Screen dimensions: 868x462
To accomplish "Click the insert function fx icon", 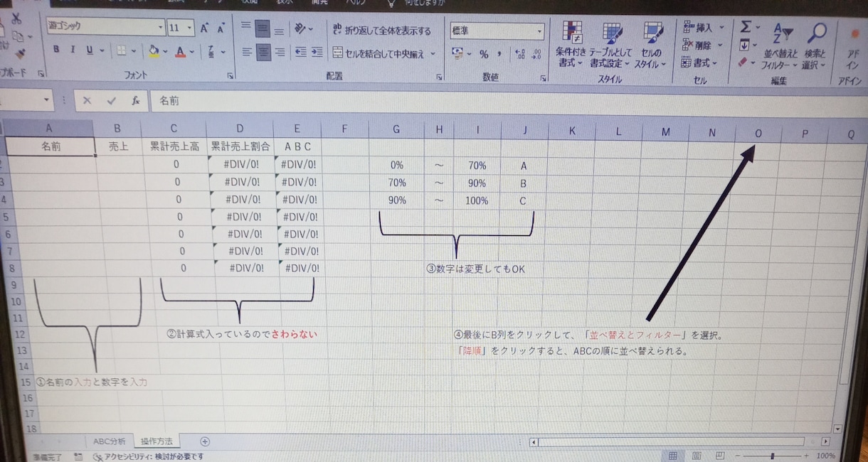I will coord(135,101).
